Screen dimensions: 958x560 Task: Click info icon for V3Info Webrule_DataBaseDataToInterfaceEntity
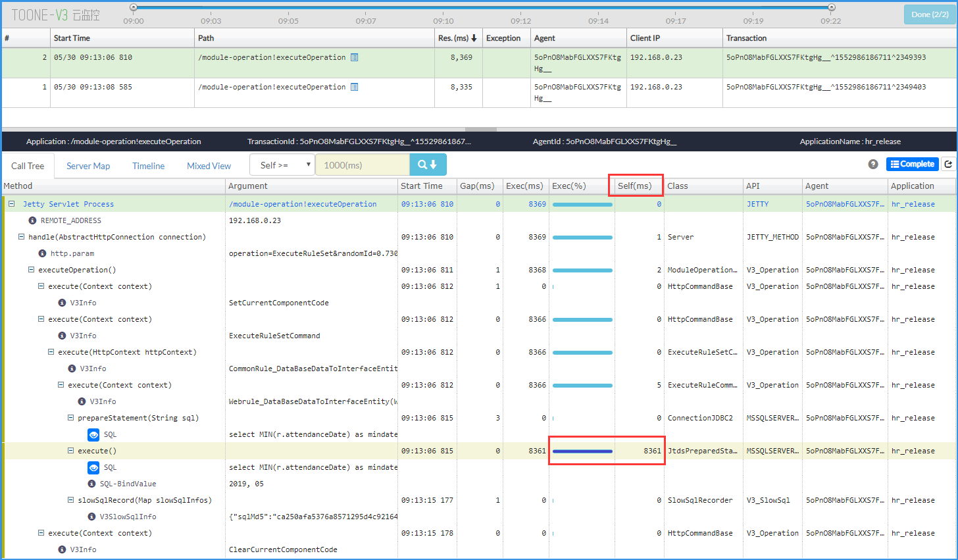pyautogui.click(x=82, y=401)
